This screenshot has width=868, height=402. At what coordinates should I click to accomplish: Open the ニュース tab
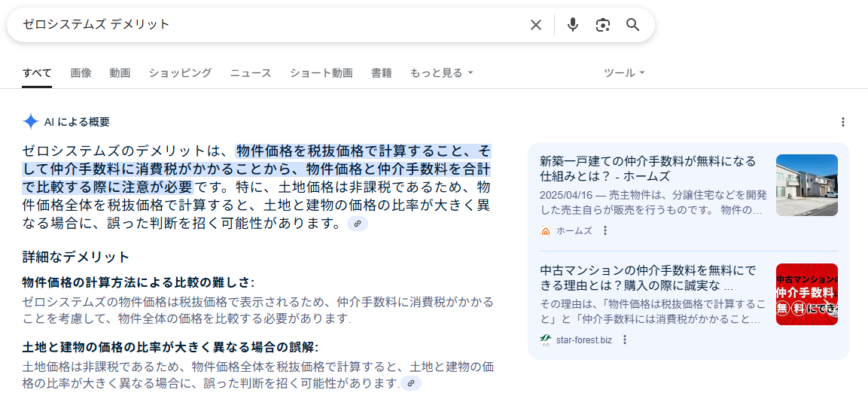click(x=251, y=73)
